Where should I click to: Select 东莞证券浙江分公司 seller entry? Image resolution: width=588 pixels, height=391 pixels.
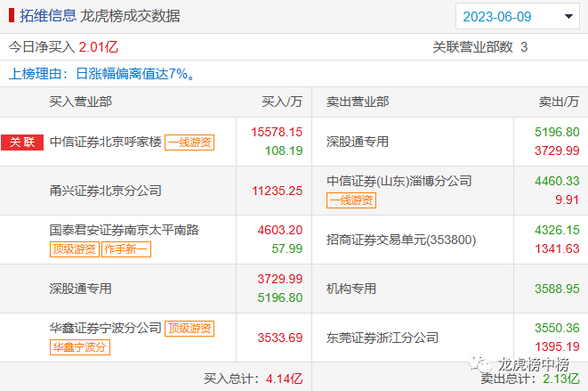(x=383, y=338)
